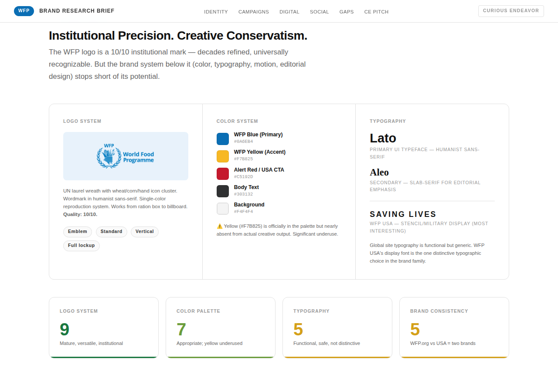The height and width of the screenshot is (392, 558).
Task: Go to the Campaigns nav section
Action: pos(254,12)
